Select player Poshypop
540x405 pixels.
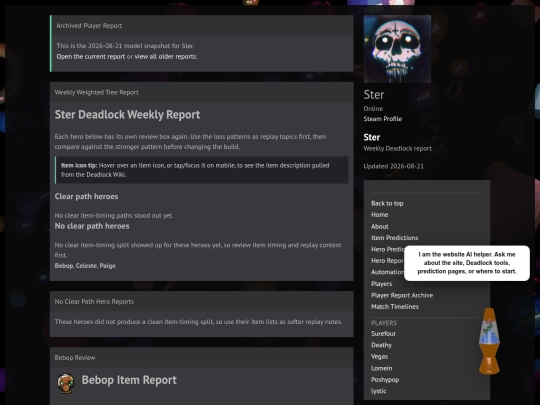click(385, 380)
